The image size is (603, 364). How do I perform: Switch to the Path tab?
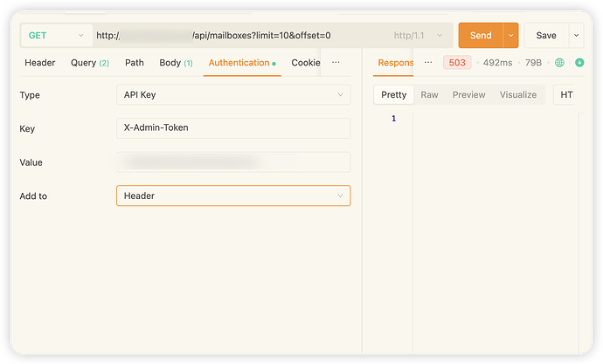click(135, 63)
